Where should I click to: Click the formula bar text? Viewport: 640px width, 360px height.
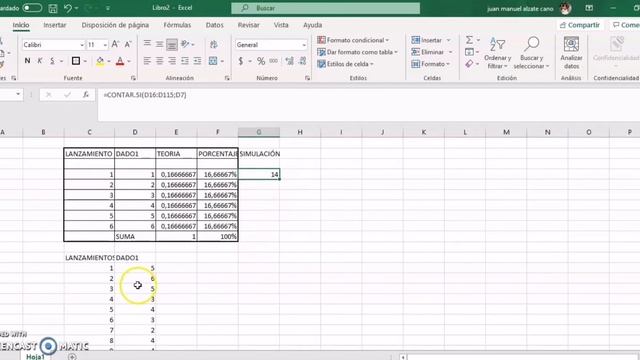pos(145,95)
